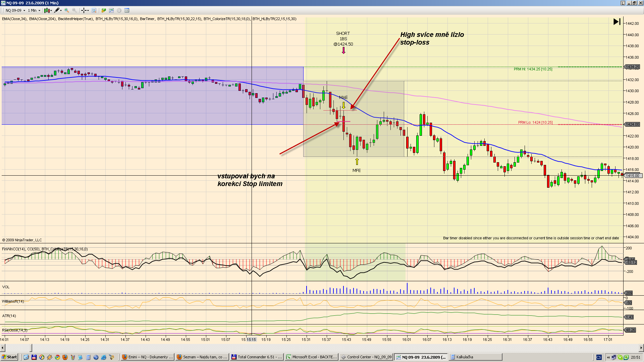Click the Windows Start button
This screenshot has height=362, width=644.
[x=9, y=357]
